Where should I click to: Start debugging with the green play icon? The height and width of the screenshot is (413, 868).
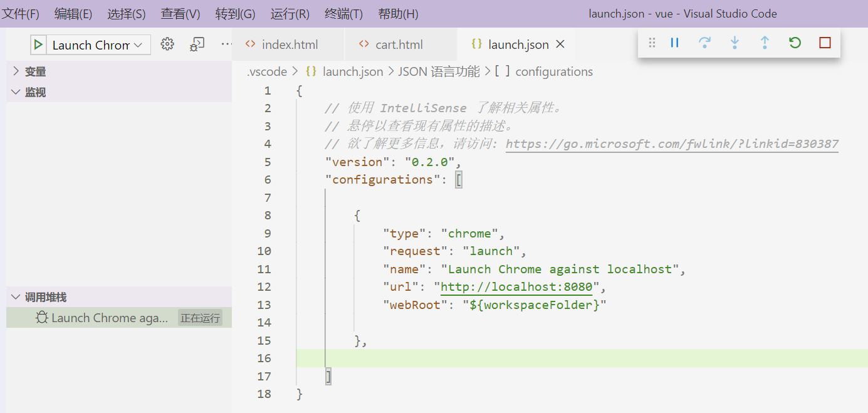point(38,44)
